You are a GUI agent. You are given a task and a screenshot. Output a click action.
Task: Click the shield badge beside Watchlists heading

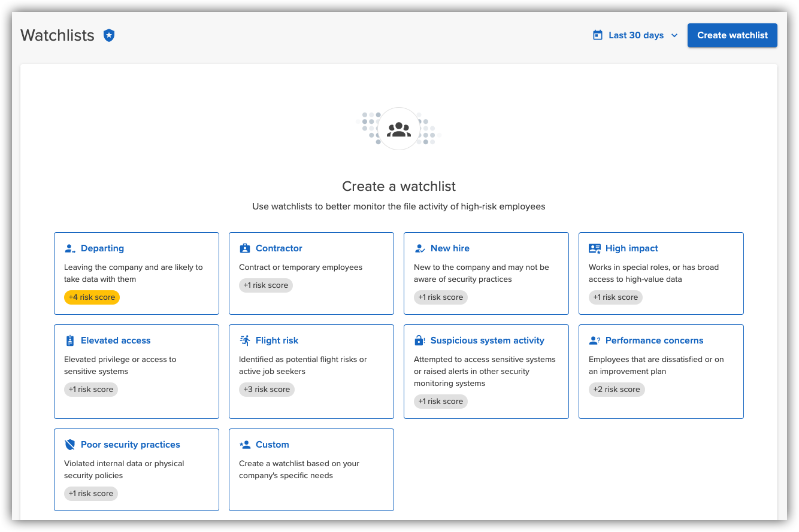[109, 35]
